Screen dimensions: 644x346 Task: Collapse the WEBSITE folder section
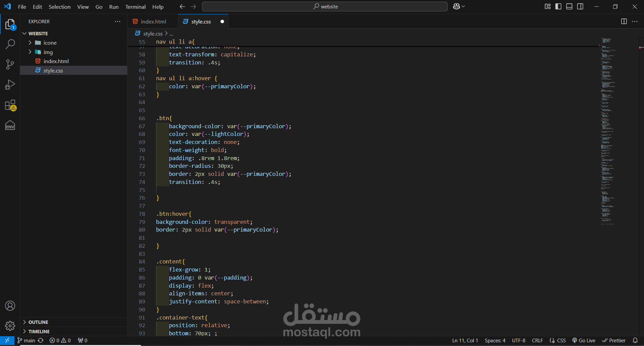pos(74,34)
